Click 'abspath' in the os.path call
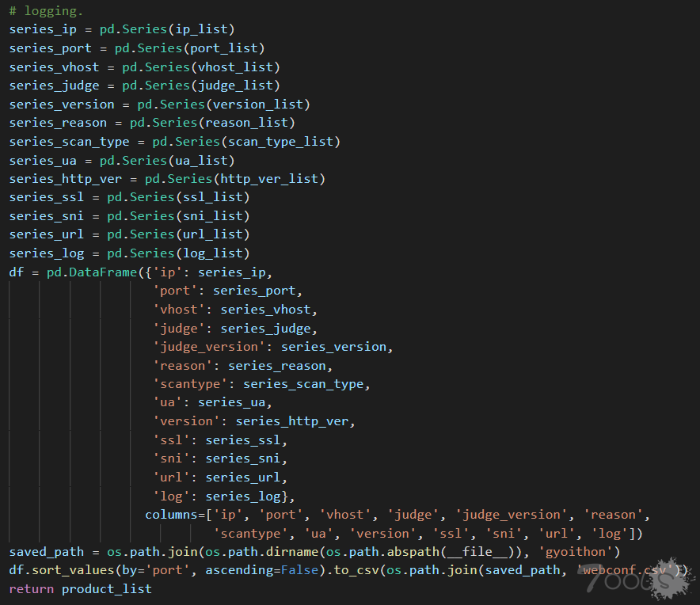Viewport: 700px width, 605px height. coord(413,552)
